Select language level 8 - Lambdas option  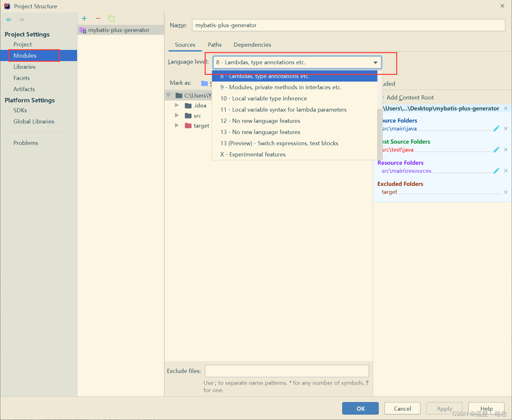coord(295,77)
